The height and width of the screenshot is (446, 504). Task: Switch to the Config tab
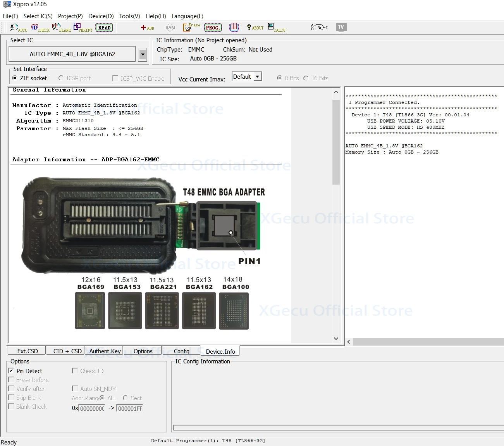[181, 351]
